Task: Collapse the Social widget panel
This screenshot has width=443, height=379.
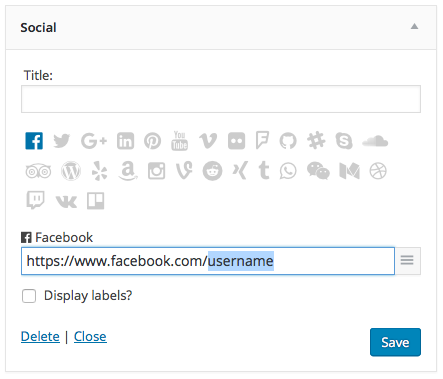Action: [414, 26]
